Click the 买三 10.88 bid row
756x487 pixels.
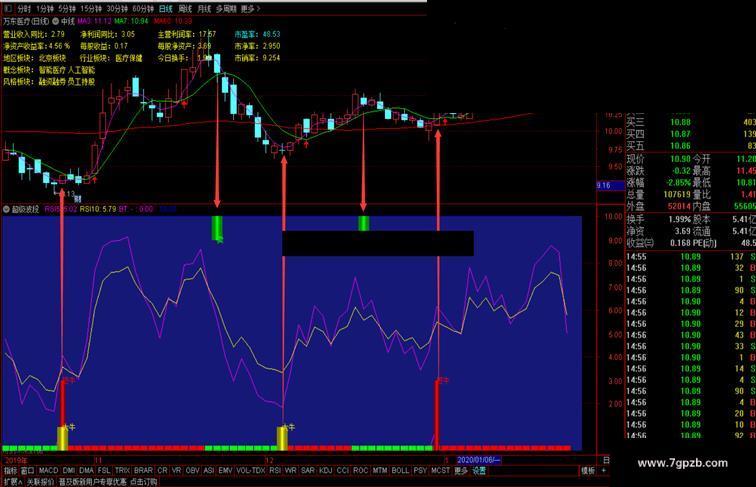pyautogui.click(x=690, y=122)
